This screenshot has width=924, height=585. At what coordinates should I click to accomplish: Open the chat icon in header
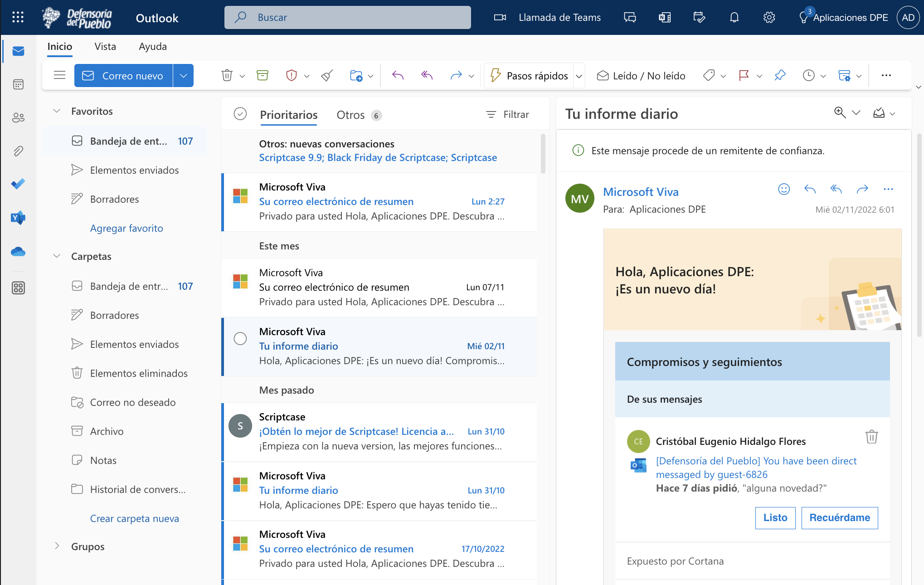click(630, 17)
